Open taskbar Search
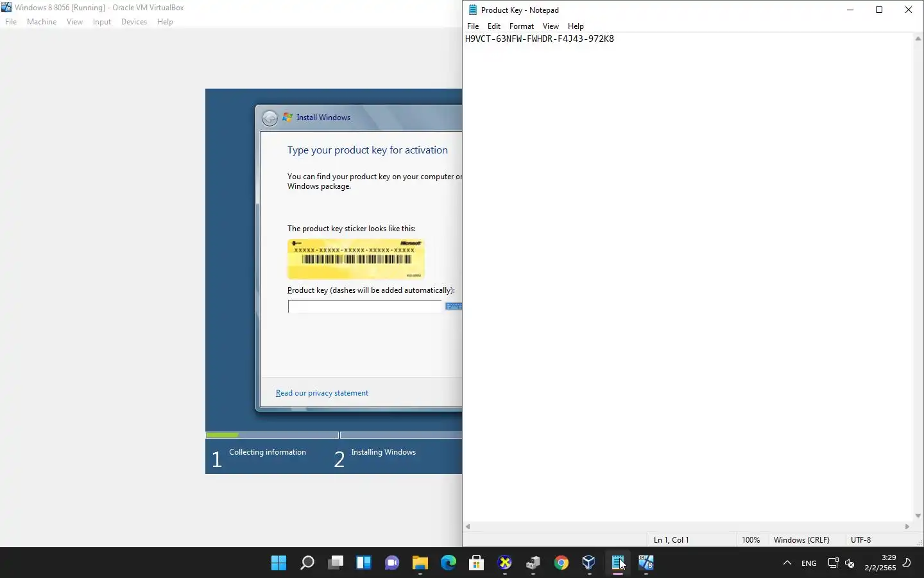 point(307,563)
